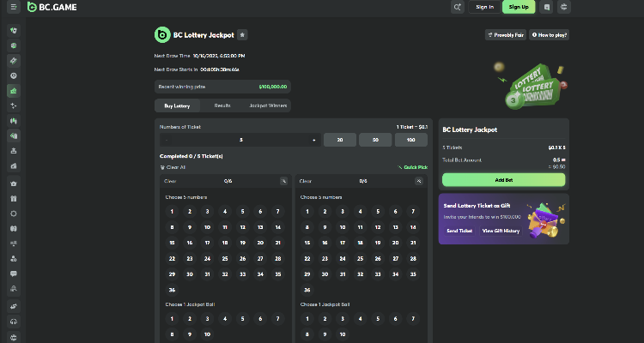The height and width of the screenshot is (343, 644).
Task: Click the random pick icon on first ticket
Action: point(283,181)
